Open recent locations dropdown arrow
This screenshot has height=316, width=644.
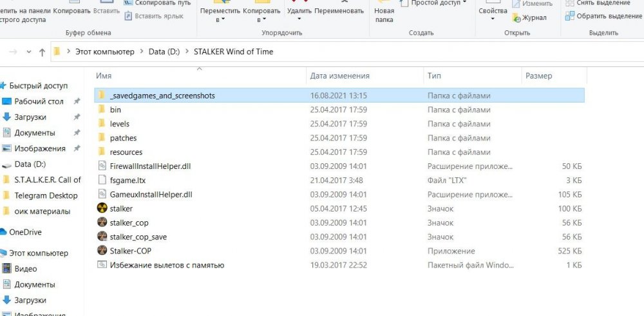pos(29,52)
